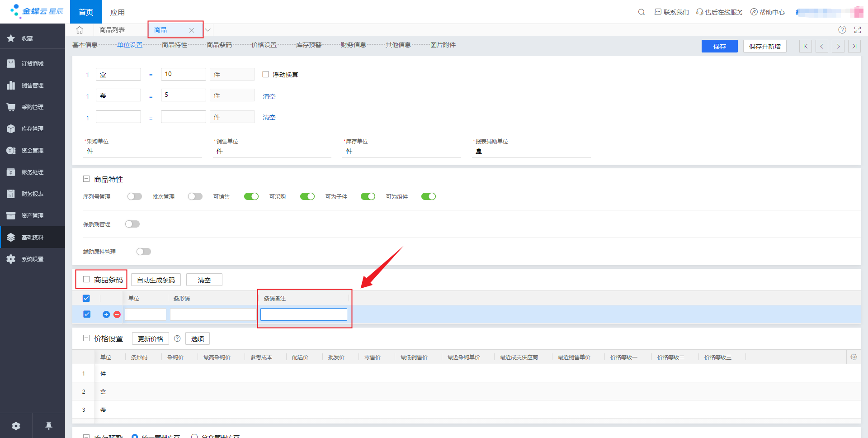Switch to the 商品列表 tab
The height and width of the screenshot is (438, 868).
112,30
